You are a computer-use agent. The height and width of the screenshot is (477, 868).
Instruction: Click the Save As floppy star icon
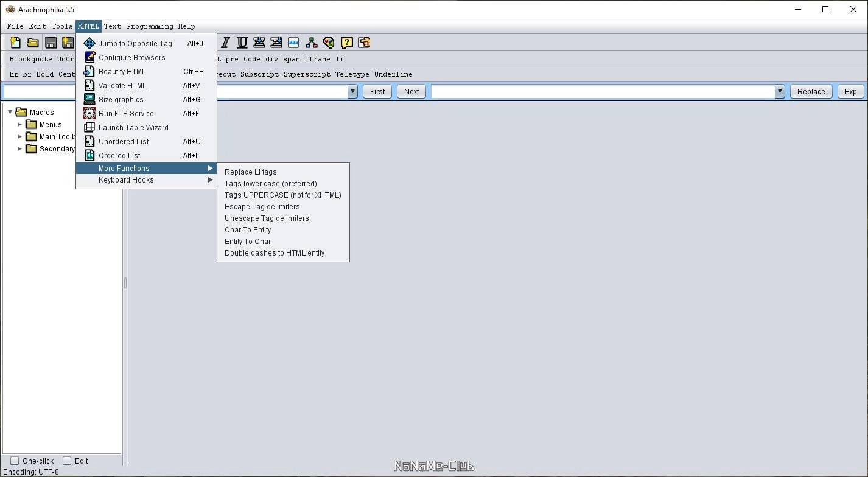pyautogui.click(x=68, y=43)
